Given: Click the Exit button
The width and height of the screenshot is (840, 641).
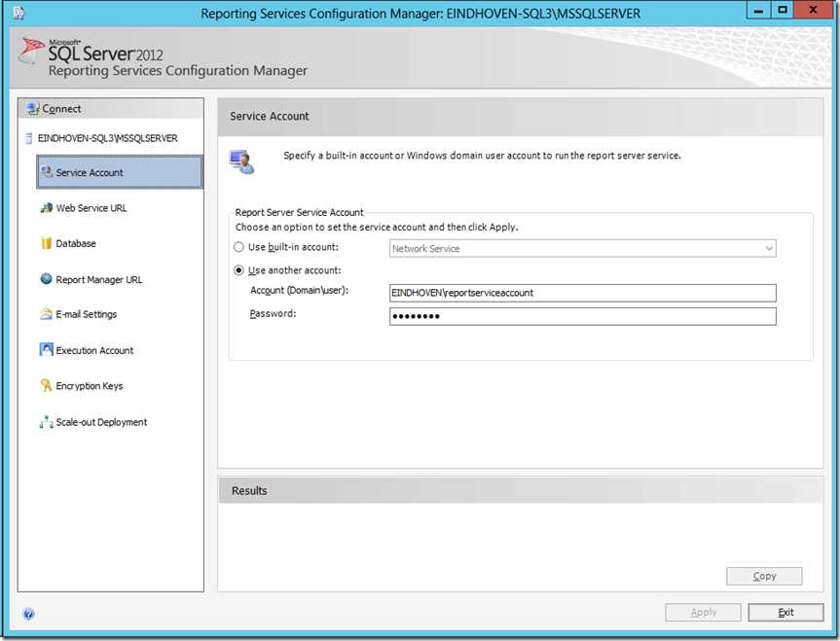Looking at the screenshot, I should pos(785,612).
